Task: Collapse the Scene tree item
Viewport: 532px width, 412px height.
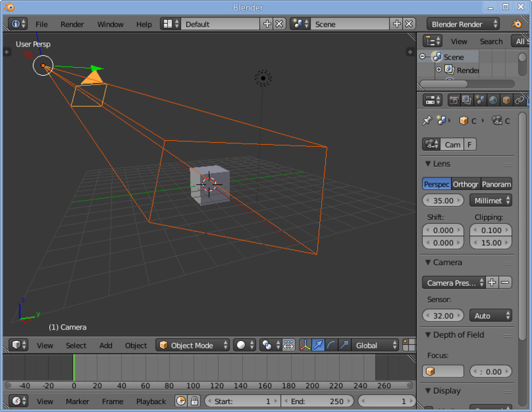Action: 422,56
